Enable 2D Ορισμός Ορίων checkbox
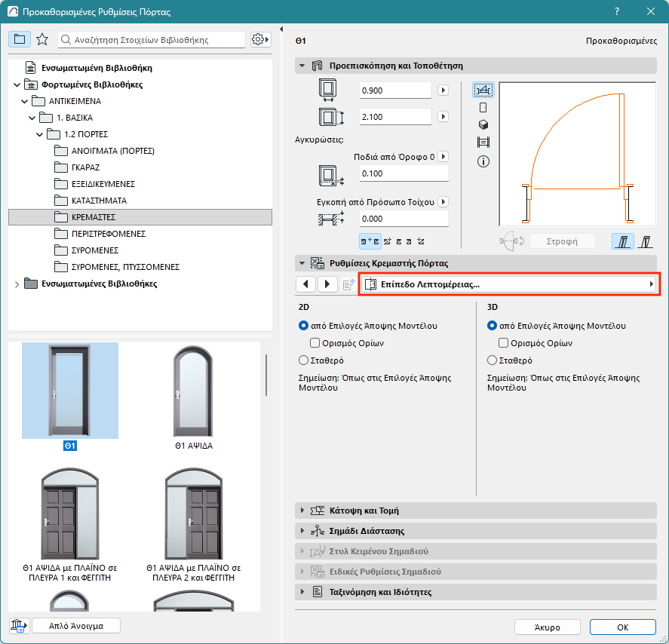 click(315, 343)
